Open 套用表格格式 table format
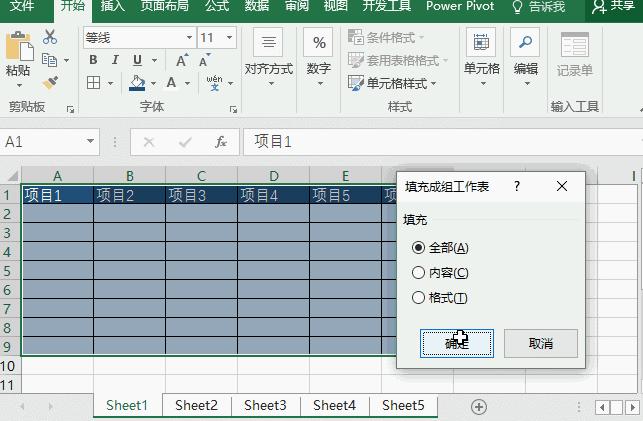The image size is (643, 421). [x=397, y=60]
